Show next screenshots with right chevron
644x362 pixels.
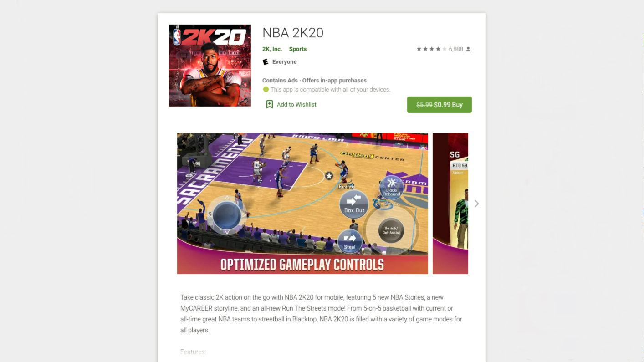[476, 204]
